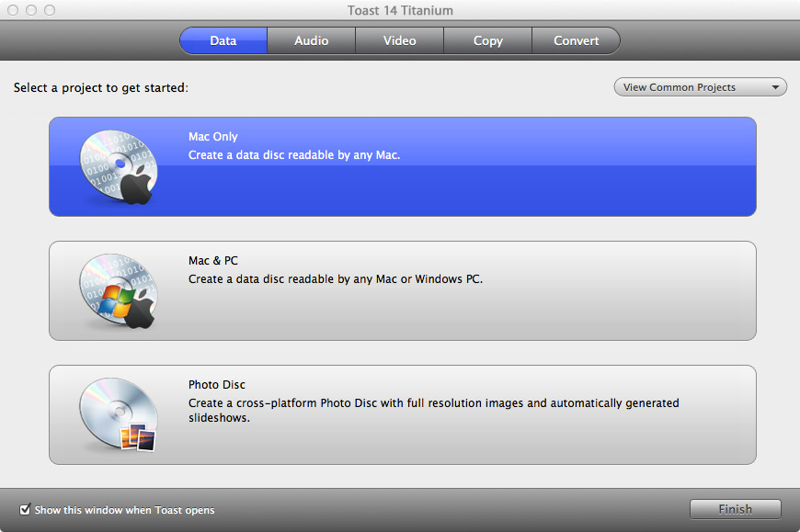Switch to the Data tab

223,40
